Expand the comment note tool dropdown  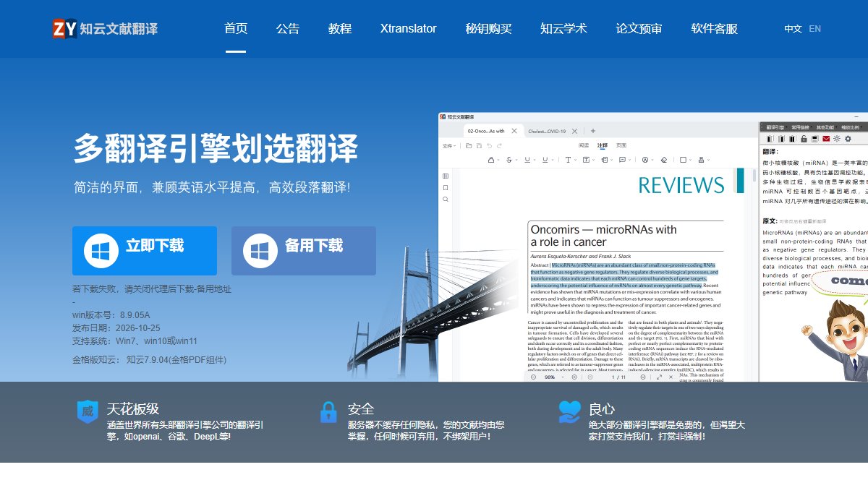629,160
